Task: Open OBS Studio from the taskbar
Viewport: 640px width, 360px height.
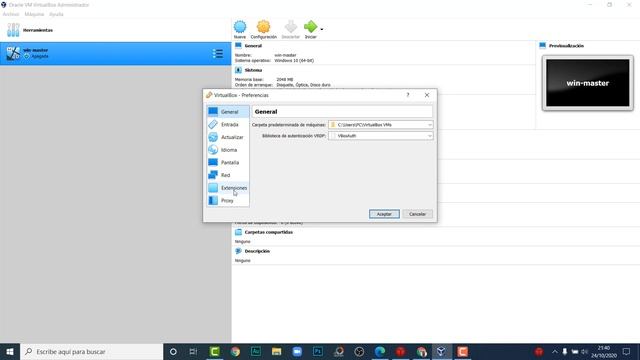Action: (x=359, y=351)
